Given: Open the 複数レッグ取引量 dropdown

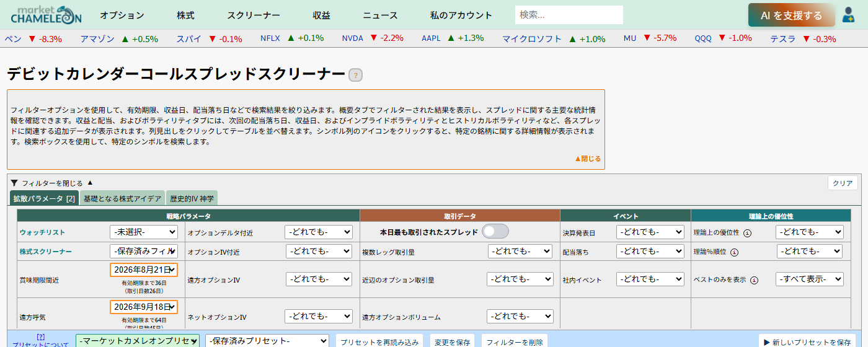Looking at the screenshot, I should (520, 251).
